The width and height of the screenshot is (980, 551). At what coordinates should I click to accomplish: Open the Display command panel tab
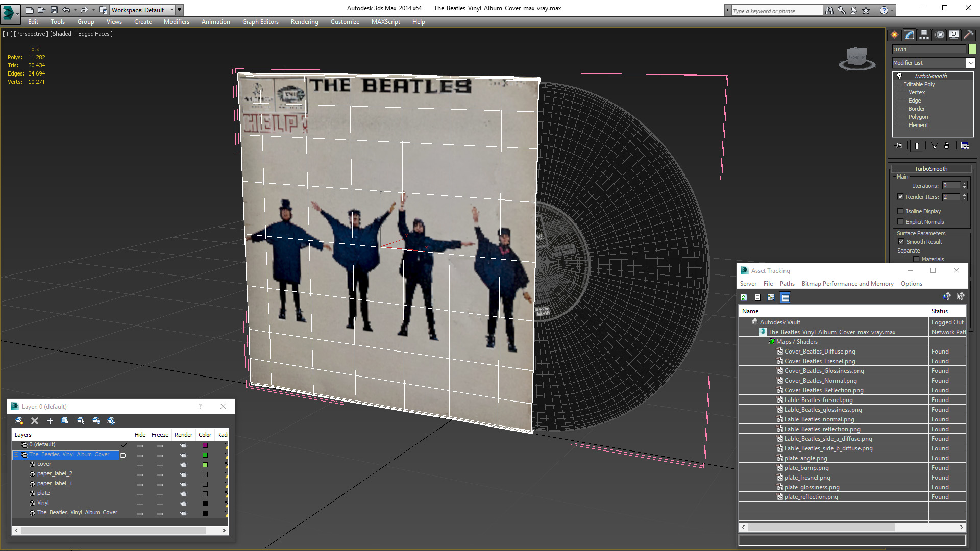[953, 35]
